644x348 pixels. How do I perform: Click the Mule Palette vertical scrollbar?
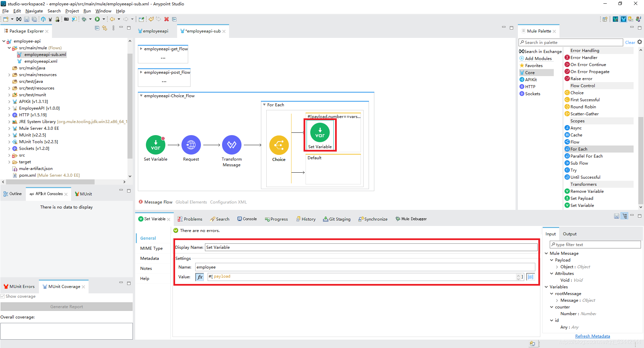click(x=641, y=161)
